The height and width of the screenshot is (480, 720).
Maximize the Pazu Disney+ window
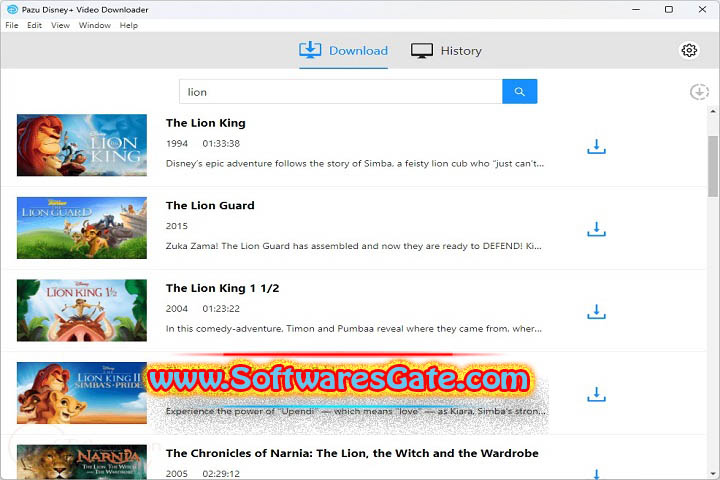[669, 9]
